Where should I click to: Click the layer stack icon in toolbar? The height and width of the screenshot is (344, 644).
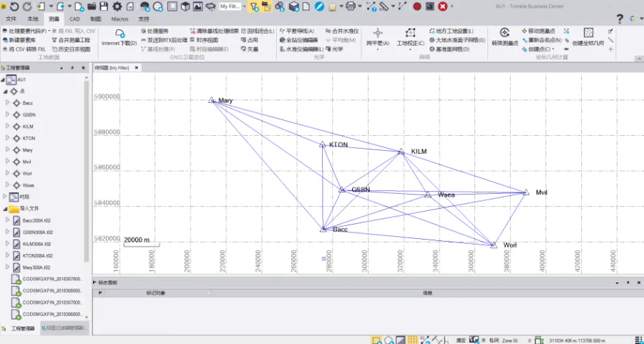coord(293,6)
